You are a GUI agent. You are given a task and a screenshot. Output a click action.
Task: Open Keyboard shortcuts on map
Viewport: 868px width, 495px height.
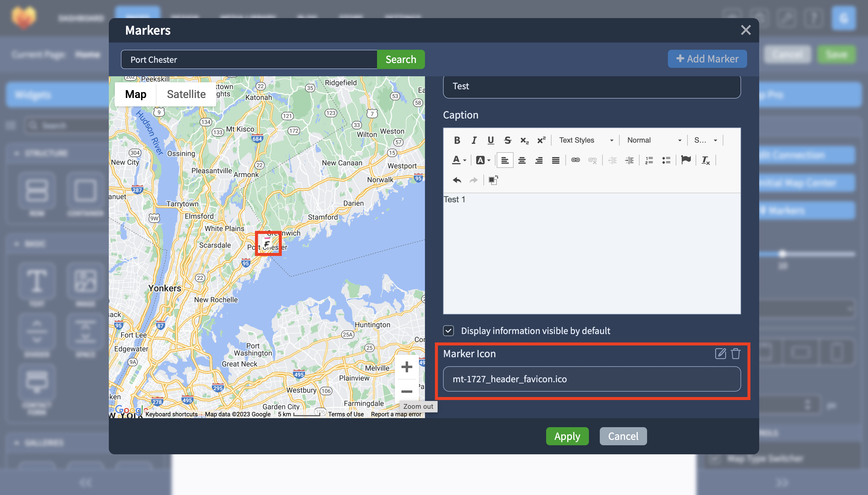pos(171,414)
